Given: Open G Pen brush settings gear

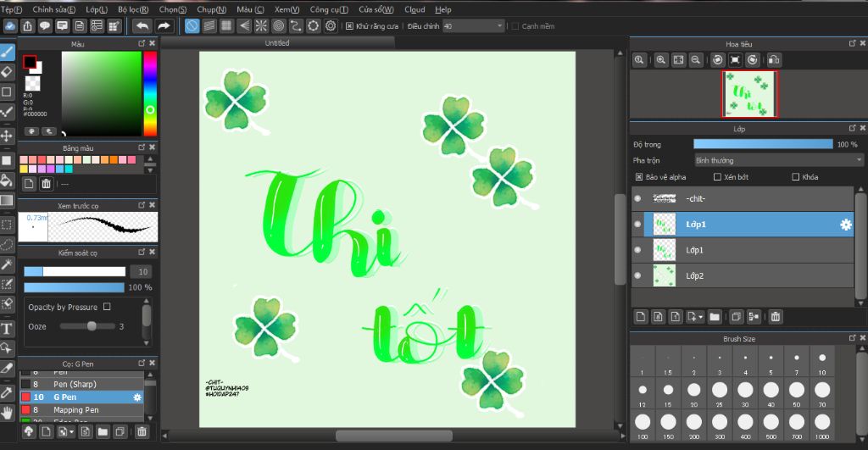Looking at the screenshot, I should (137, 397).
